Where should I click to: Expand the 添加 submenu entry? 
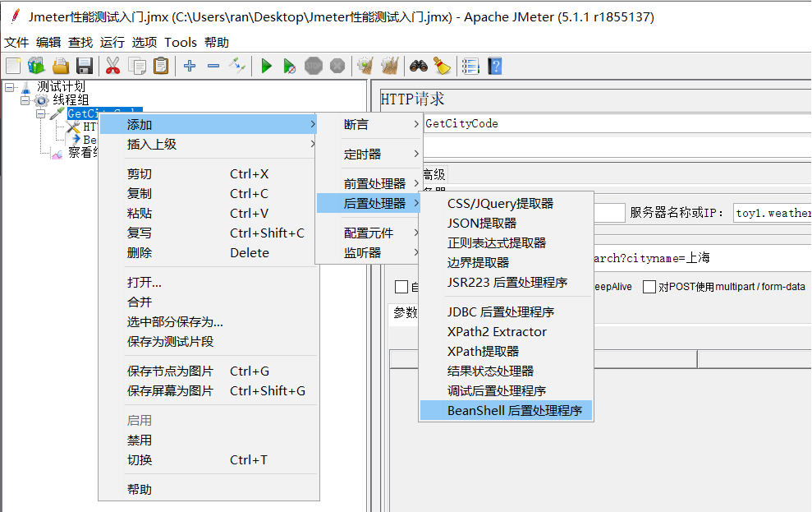[209, 124]
